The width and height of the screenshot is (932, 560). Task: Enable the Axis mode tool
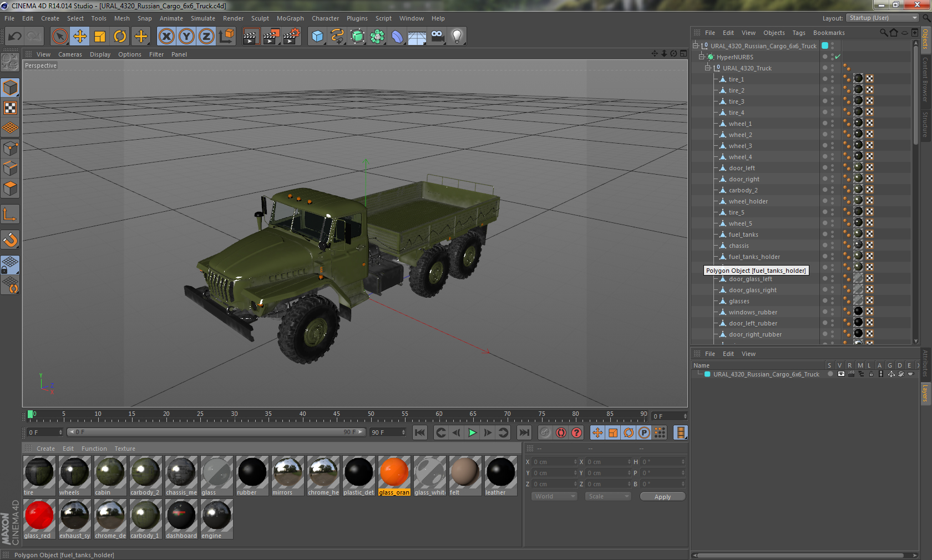(11, 214)
